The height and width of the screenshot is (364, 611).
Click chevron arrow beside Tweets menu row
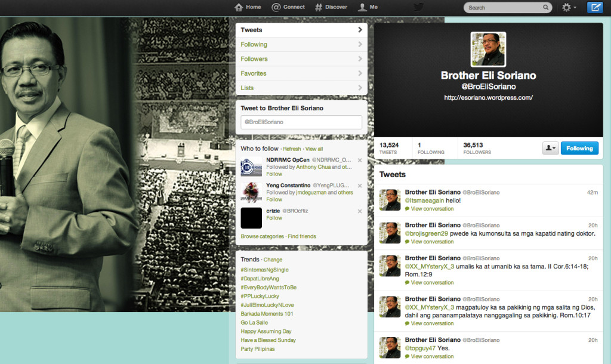[x=360, y=30]
